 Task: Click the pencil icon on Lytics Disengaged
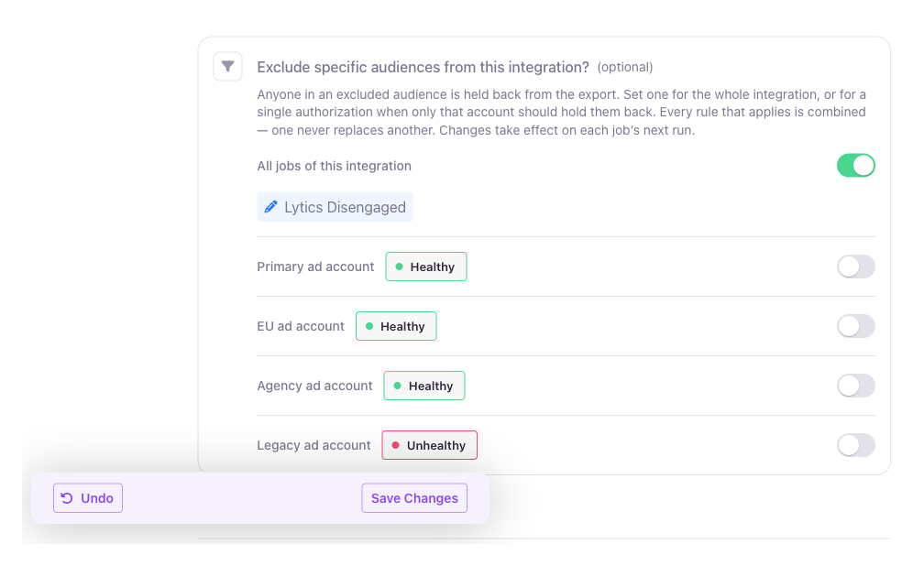tap(270, 207)
